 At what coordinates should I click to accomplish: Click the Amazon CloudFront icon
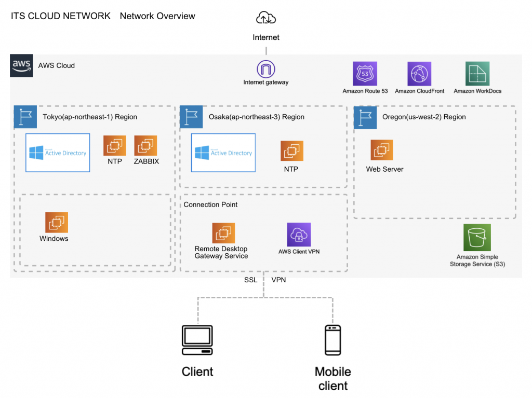coord(419,74)
